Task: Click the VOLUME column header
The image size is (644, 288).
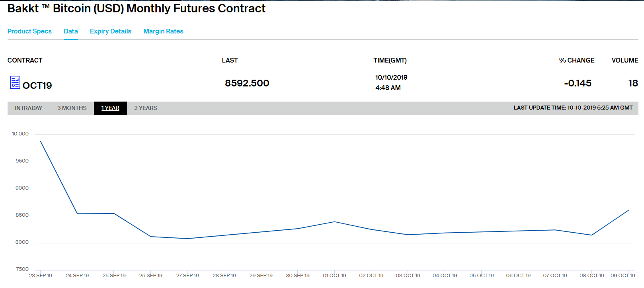Action: click(625, 60)
